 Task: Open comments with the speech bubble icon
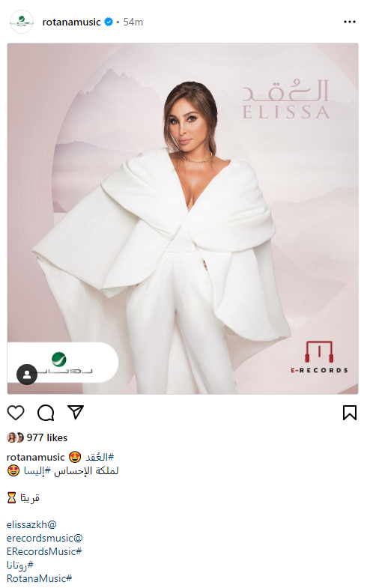pos(46,413)
